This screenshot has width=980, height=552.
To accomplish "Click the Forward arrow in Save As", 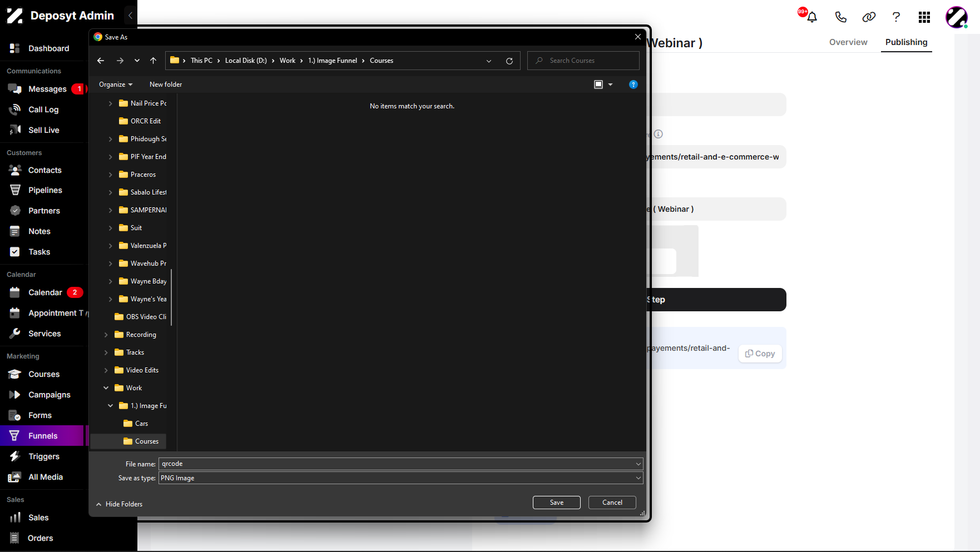I will coord(120,61).
